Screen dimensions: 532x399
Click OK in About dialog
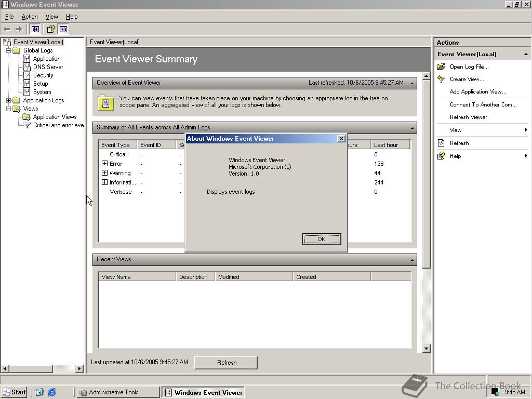321,239
